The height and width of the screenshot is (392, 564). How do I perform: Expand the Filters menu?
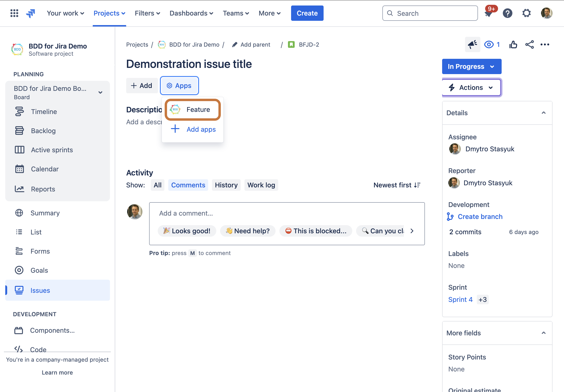[147, 13]
